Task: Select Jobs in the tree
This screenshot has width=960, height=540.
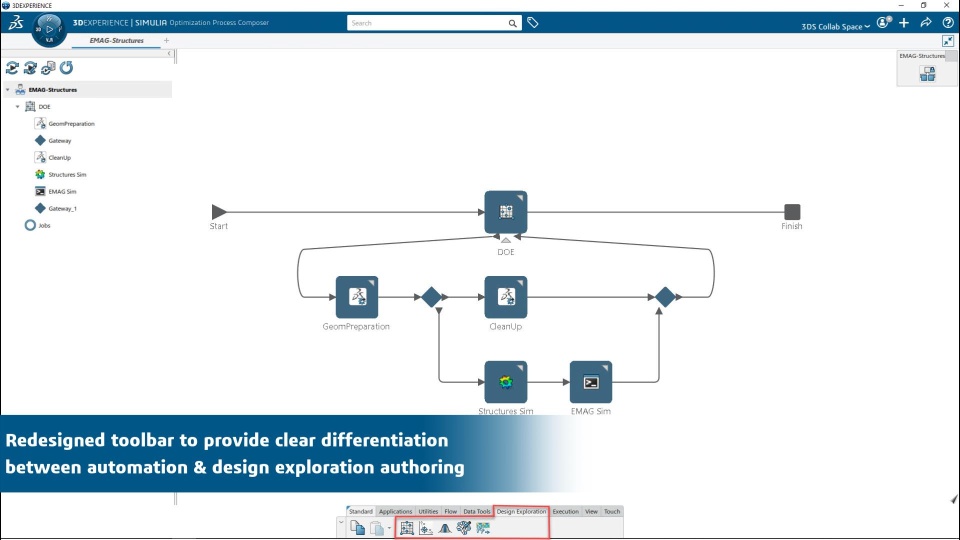Action: pos(44,225)
